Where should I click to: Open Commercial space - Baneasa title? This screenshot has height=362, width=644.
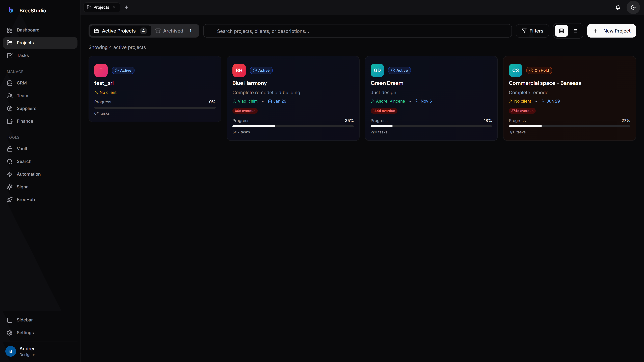click(x=545, y=83)
